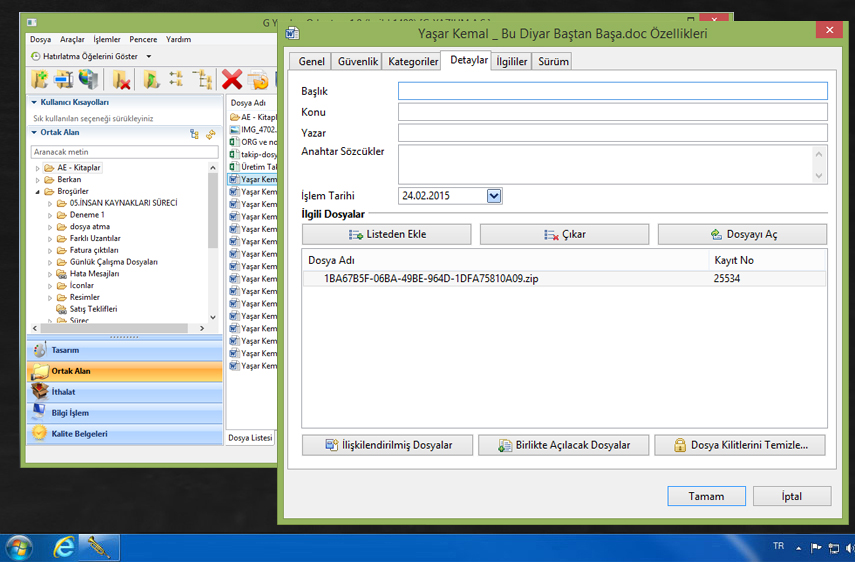Expand the AE - Kitaplar folder

37,168
